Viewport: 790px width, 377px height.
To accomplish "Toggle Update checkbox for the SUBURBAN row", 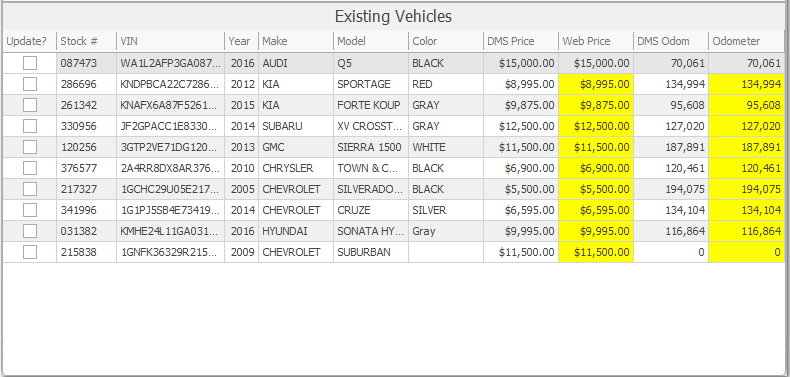I will tap(30, 252).
